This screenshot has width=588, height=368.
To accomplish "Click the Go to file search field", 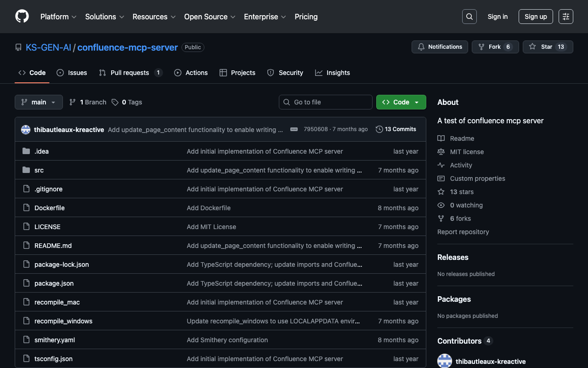I will 326,102.
